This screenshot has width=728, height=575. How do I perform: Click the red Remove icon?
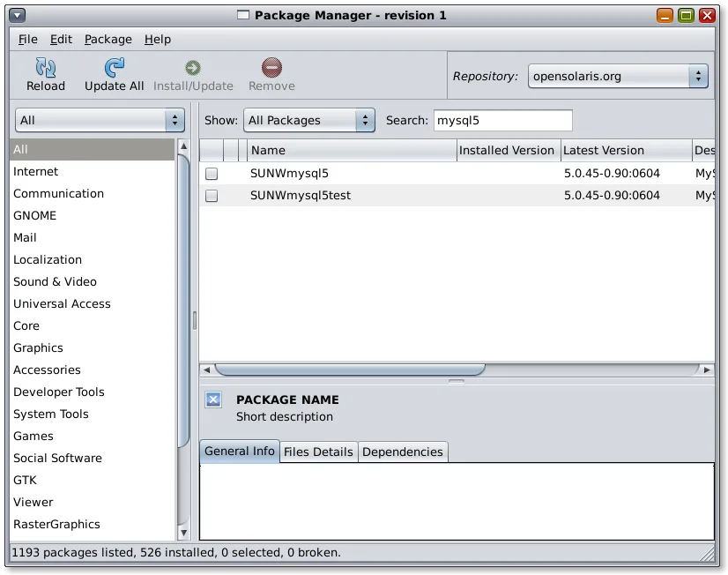pyautogui.click(x=271, y=68)
